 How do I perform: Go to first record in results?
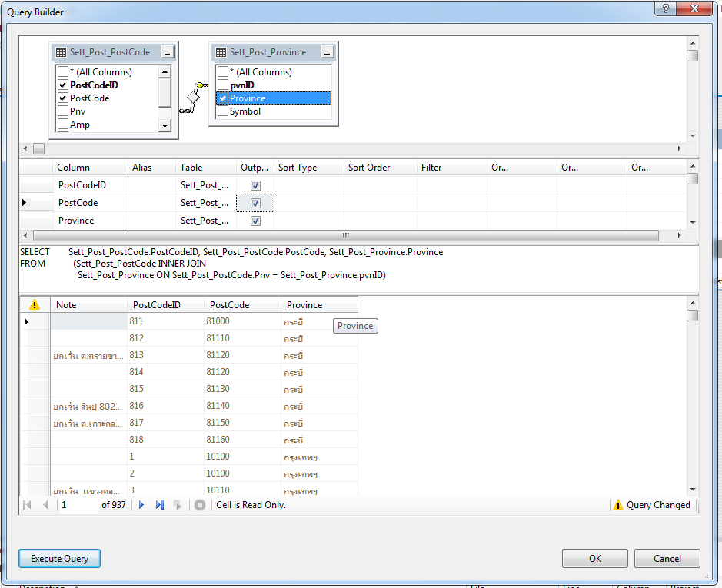[x=28, y=505]
